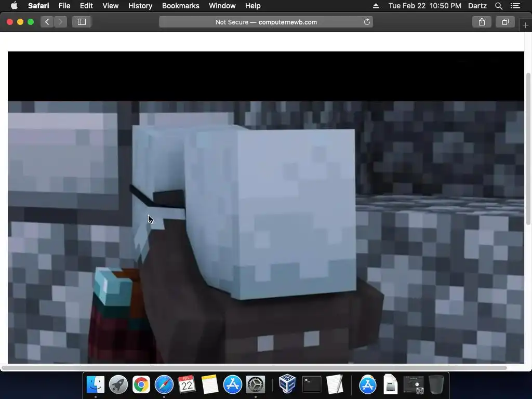
Task: Open System Preferences from the Dock
Action: (255, 384)
